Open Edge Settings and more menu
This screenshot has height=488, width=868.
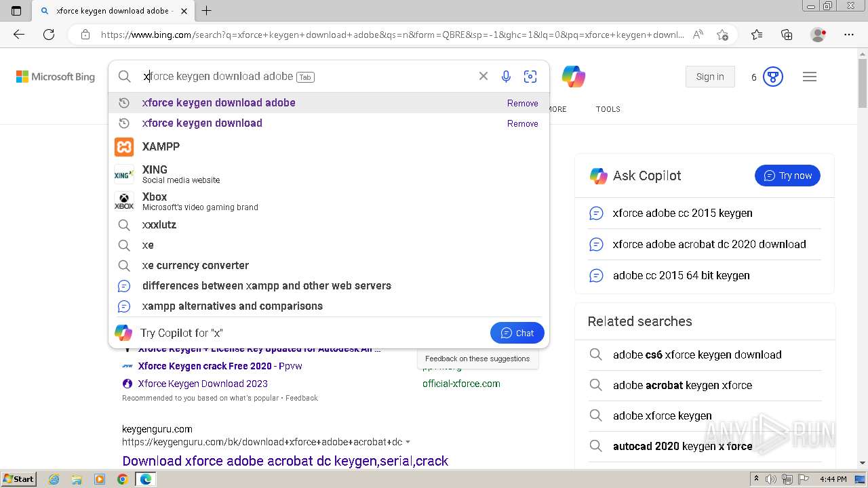849,35
